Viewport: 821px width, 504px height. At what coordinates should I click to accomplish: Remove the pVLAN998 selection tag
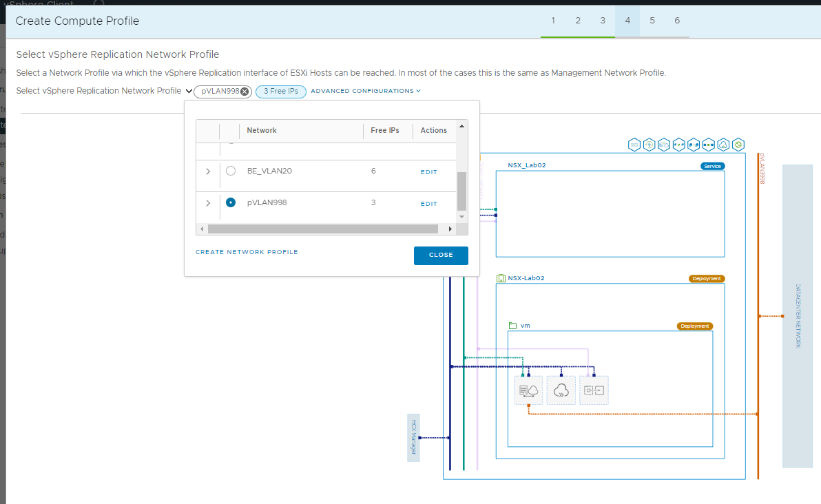pos(245,91)
